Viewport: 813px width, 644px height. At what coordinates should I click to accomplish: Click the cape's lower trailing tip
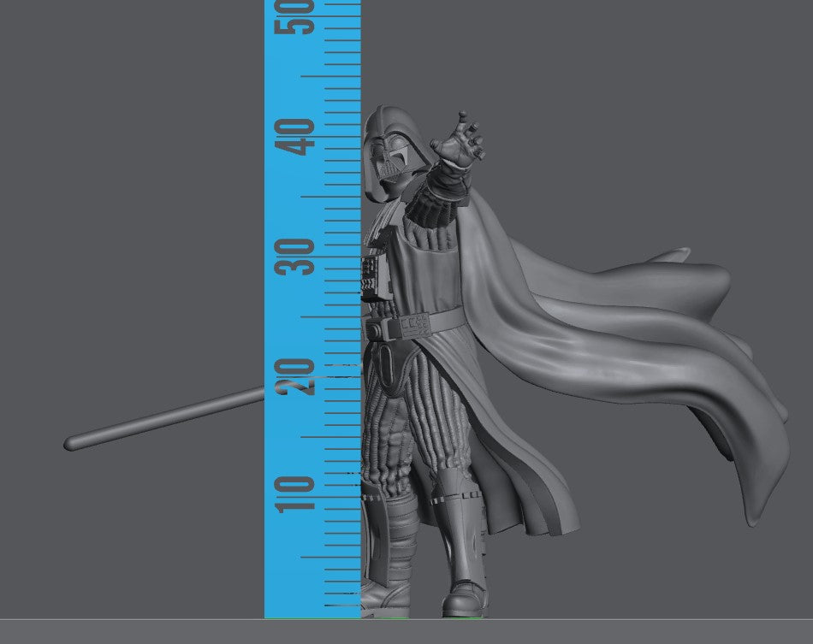coord(753,516)
